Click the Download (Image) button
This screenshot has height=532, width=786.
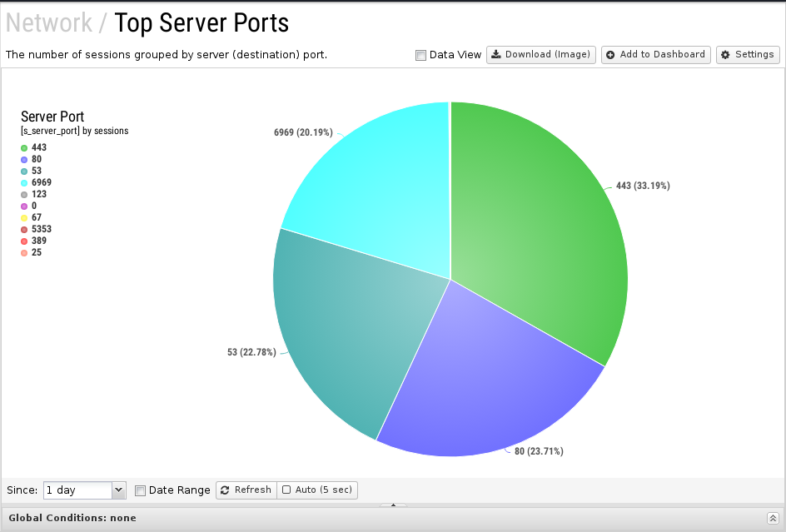pos(541,55)
